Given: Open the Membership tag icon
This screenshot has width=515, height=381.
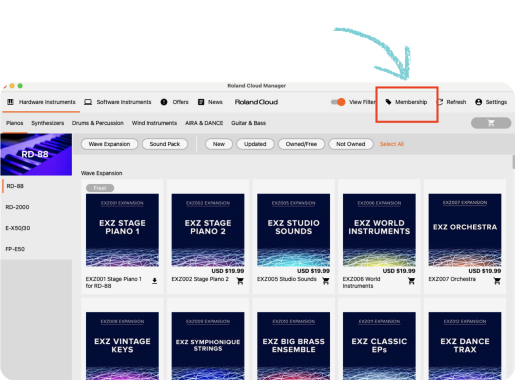Looking at the screenshot, I should click(x=388, y=102).
